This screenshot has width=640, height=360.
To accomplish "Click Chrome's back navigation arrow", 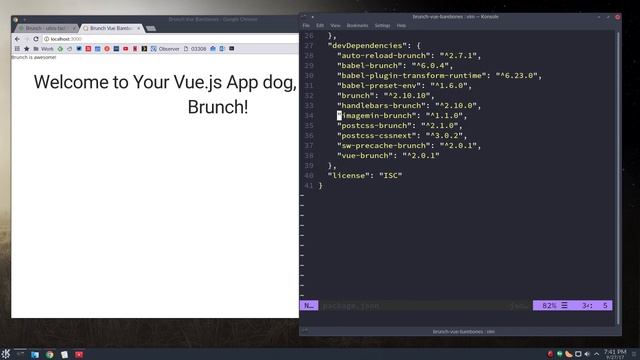I will (x=17, y=39).
